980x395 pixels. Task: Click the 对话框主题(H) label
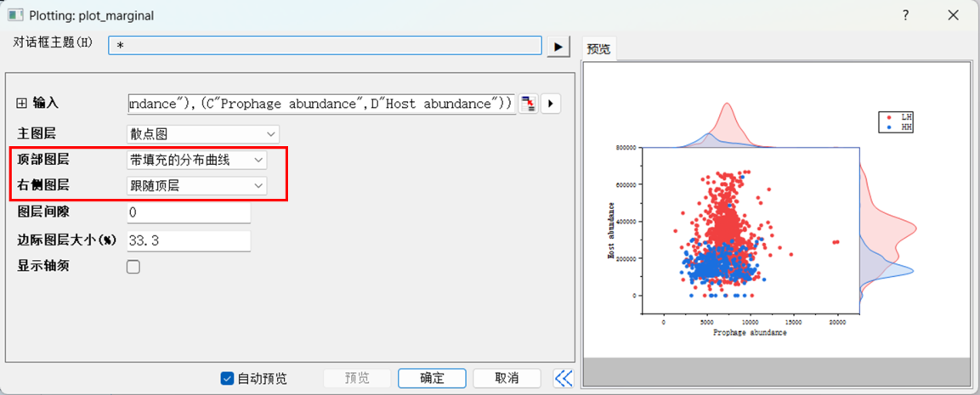[x=53, y=42]
